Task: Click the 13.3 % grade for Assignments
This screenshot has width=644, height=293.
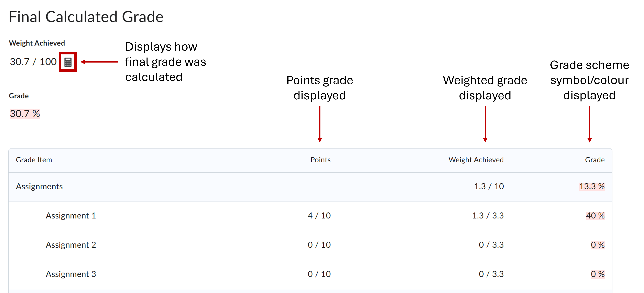Action: [591, 187]
